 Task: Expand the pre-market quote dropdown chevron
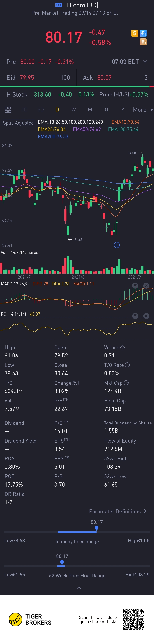coord(145,61)
